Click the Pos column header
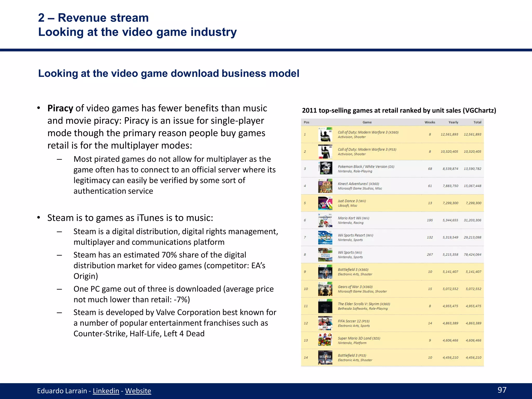 click(307, 122)
